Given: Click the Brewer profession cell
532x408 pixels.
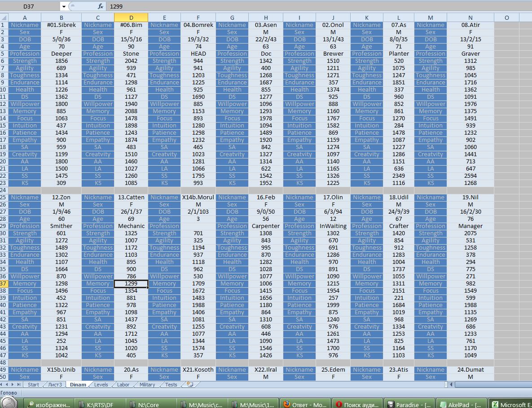Looking at the screenshot, I should 333,53.
